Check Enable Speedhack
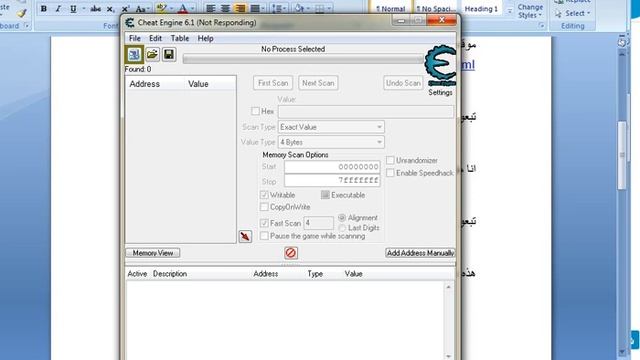This screenshot has height=360, width=640. 390,173
